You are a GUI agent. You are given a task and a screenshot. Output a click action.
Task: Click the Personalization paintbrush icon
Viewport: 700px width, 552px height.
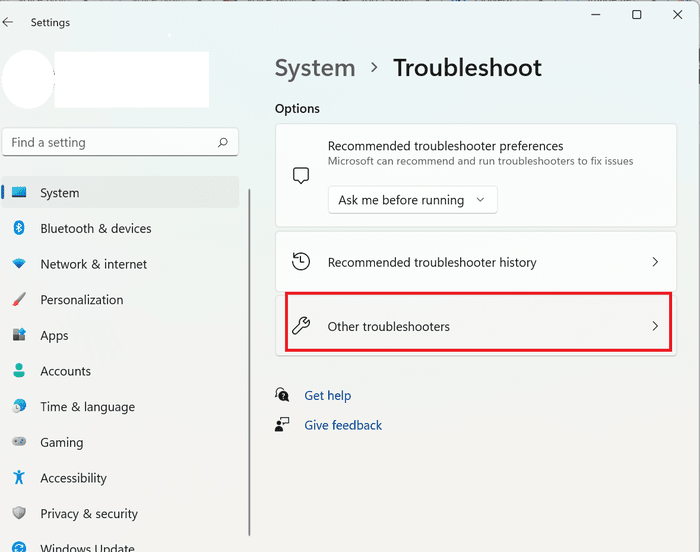[x=19, y=299]
